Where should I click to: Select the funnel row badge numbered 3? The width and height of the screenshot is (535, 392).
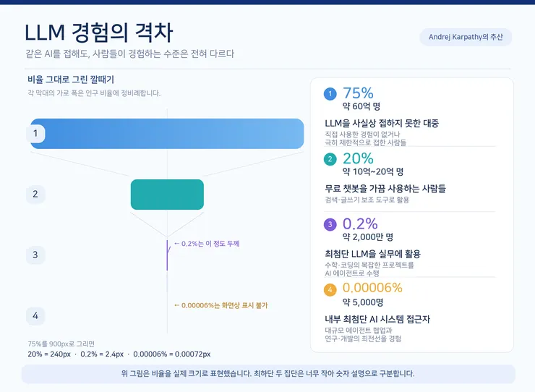tap(35, 255)
